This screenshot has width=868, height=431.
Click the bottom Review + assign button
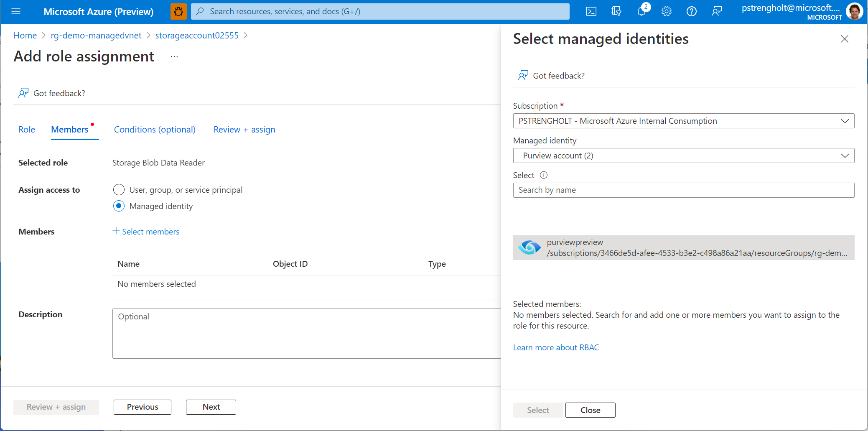(x=56, y=407)
